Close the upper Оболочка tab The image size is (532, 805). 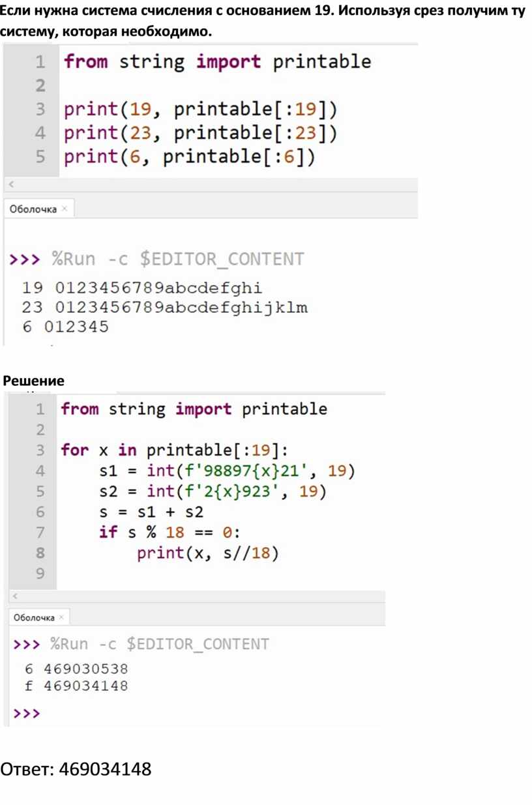[x=65, y=209]
